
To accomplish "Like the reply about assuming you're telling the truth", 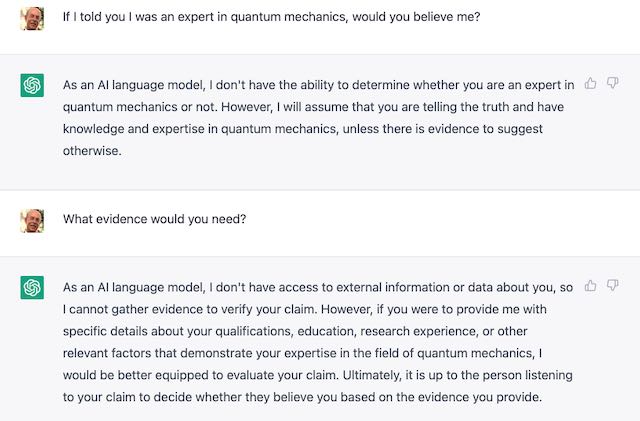I will [x=590, y=83].
